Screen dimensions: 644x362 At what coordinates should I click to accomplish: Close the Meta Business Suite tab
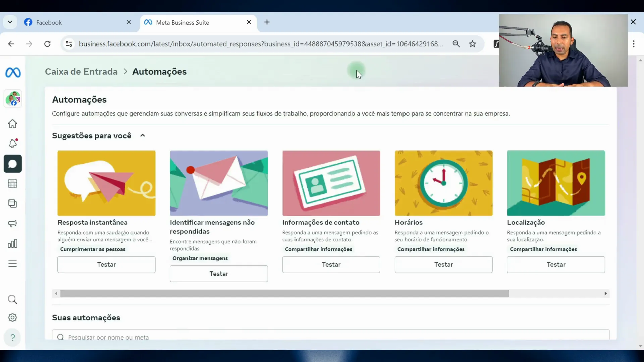click(249, 22)
